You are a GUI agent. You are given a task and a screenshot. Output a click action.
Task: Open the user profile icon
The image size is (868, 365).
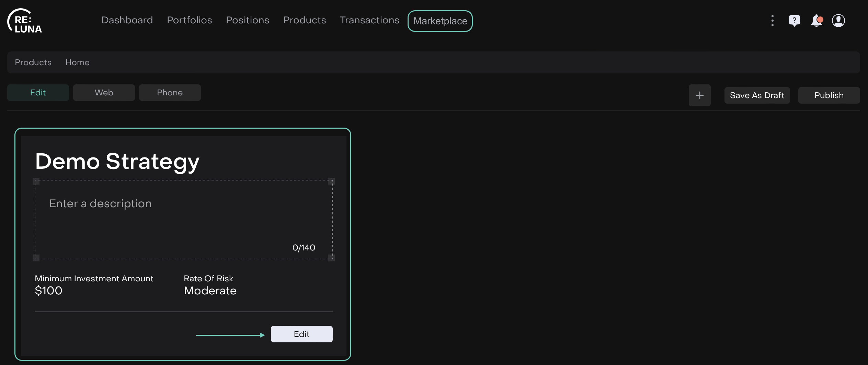point(838,21)
